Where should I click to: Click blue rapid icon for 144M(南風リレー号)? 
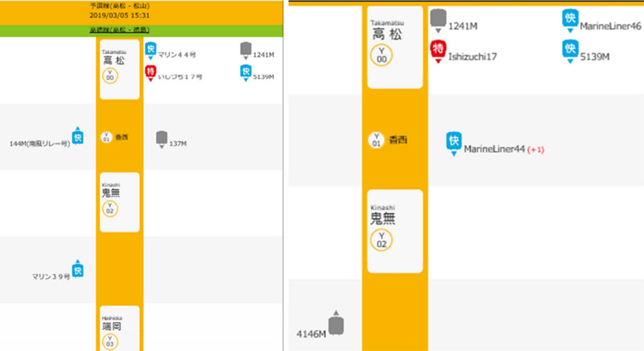click(77, 135)
